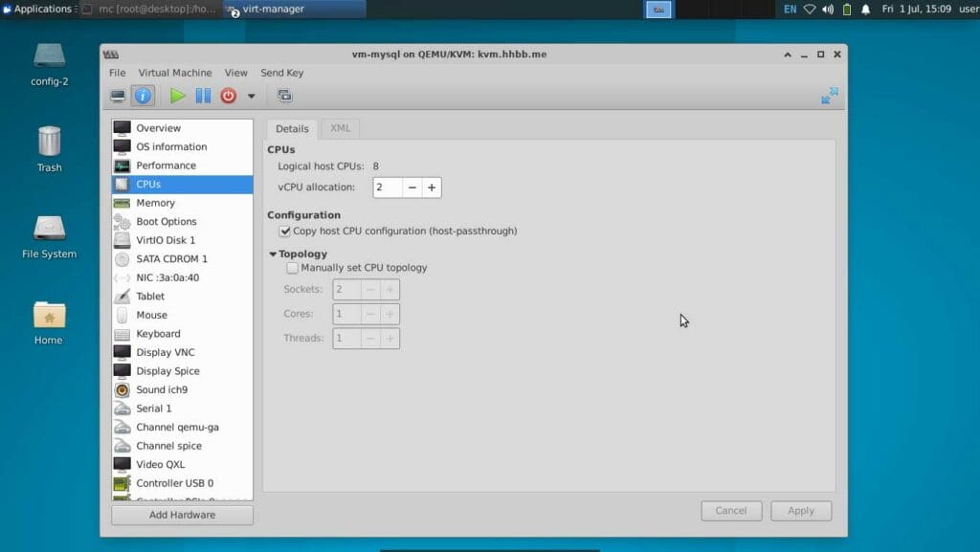Screen dimensions: 980x552
Task: Open the Virtual Machine menu
Action: point(174,73)
